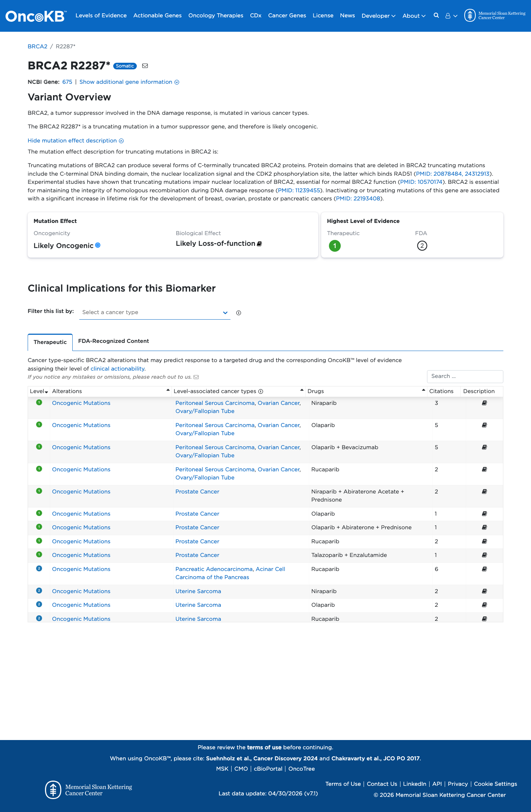The width and height of the screenshot is (531, 812).
Task: Click the FDA level 2 circle badge
Action: pos(422,245)
